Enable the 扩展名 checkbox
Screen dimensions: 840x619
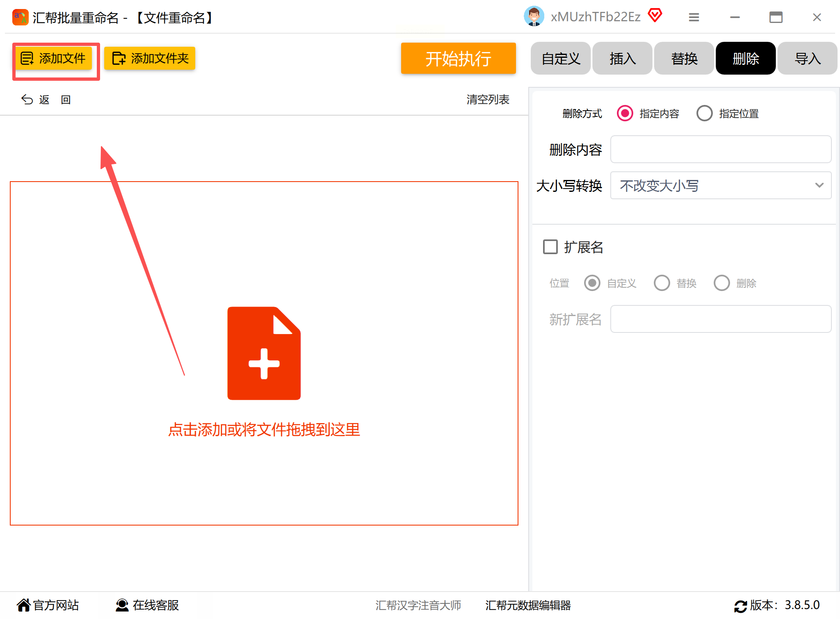[x=550, y=247]
